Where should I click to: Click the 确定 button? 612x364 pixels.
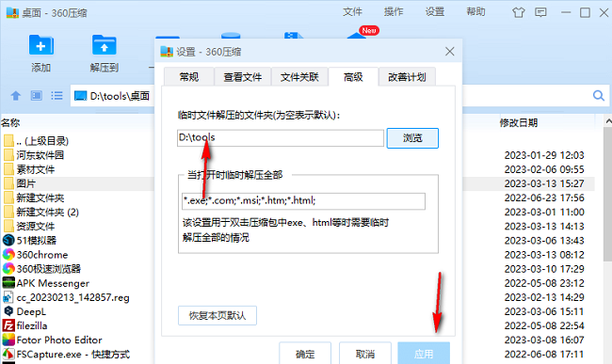[x=305, y=354]
